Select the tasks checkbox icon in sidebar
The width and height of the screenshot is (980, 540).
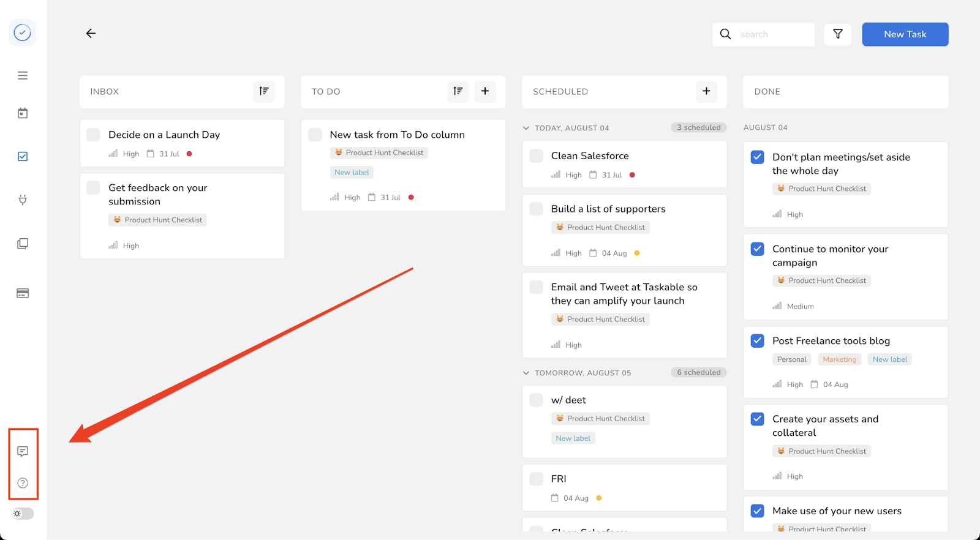23,157
